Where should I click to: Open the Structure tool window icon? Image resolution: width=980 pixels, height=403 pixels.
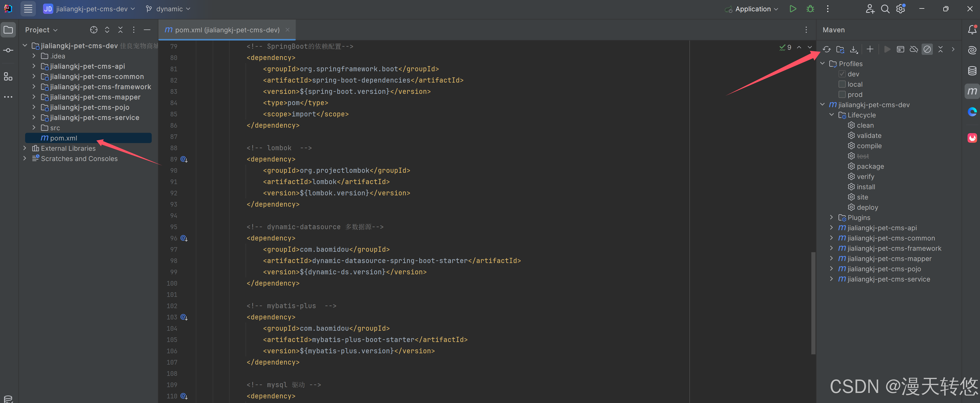(x=8, y=76)
